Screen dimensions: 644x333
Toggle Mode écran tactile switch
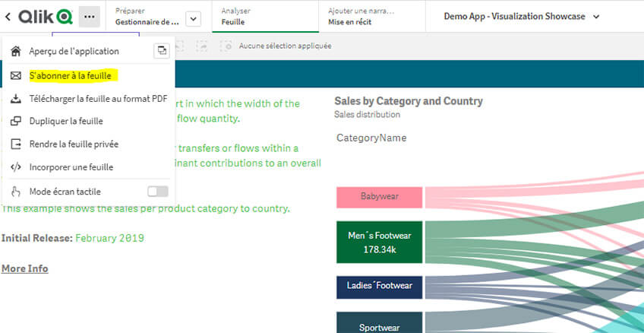pos(158,192)
